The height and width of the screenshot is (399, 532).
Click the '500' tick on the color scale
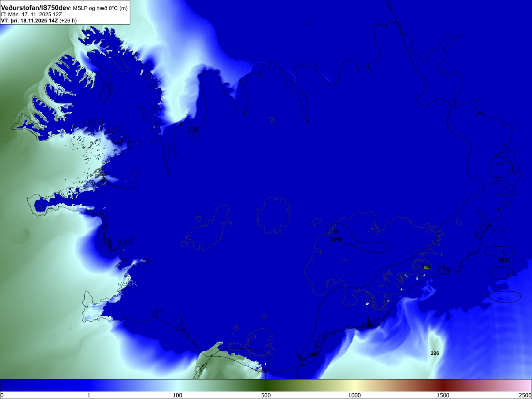pos(266,395)
